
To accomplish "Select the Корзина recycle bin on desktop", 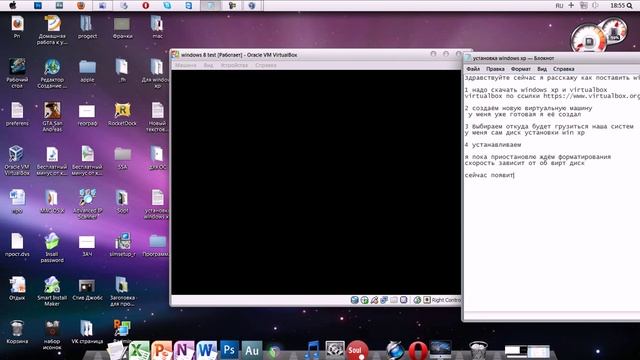I will click(17, 331).
